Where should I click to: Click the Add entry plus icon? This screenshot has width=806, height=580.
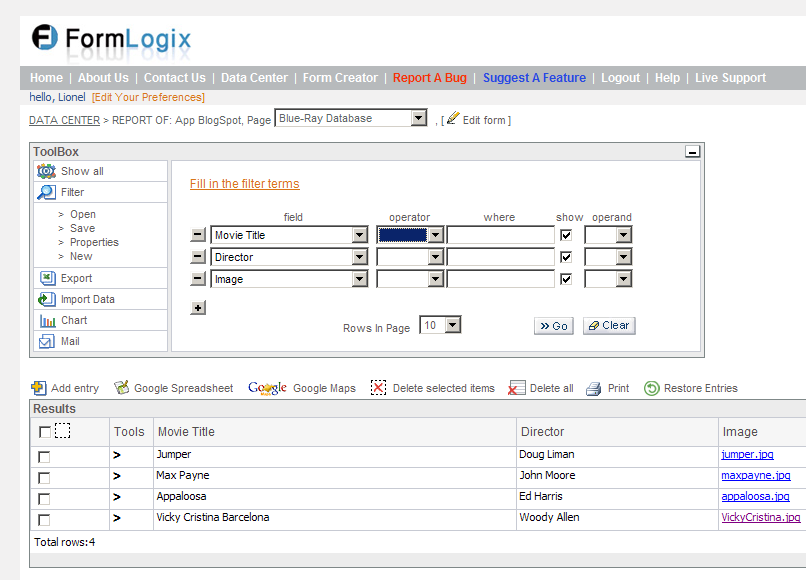(39, 388)
